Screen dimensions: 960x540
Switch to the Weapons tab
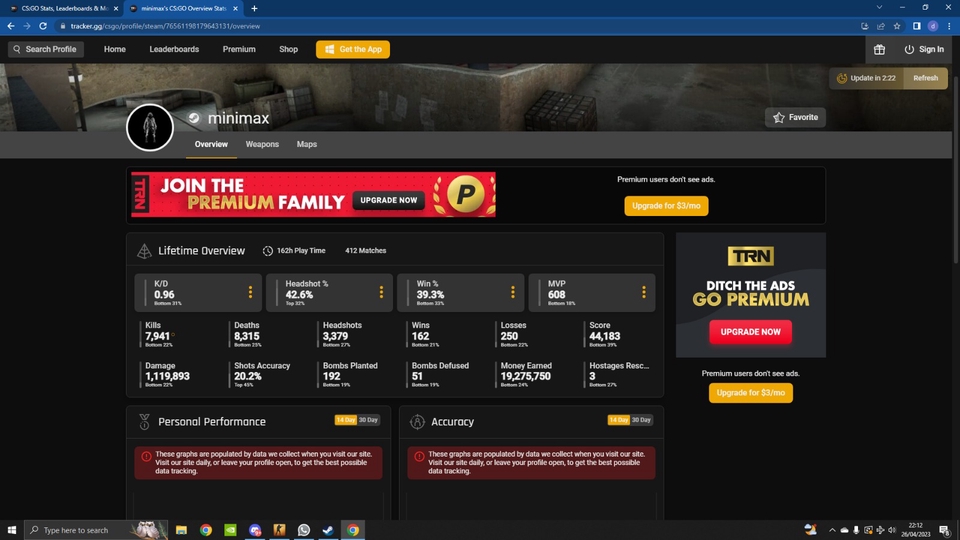point(262,144)
